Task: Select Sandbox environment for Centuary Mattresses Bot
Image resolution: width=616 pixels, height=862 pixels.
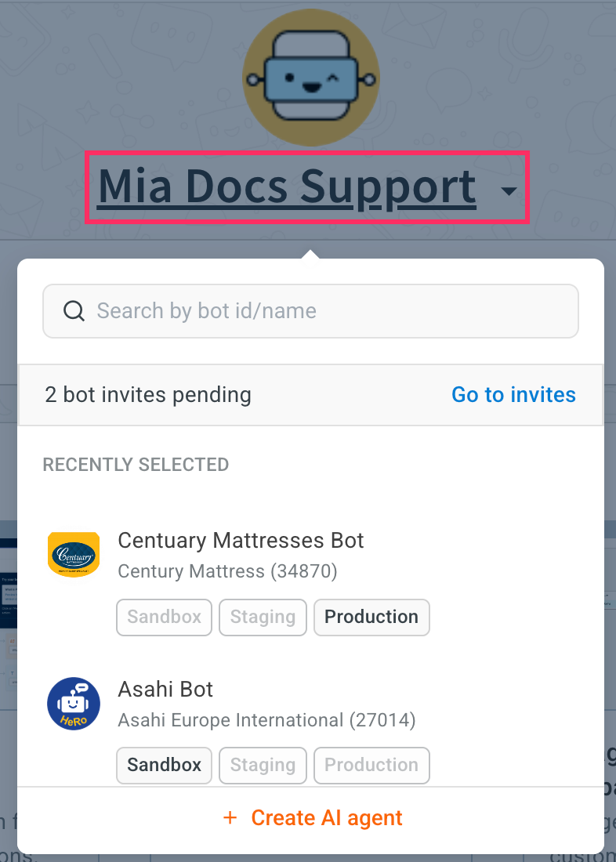Action: click(165, 617)
